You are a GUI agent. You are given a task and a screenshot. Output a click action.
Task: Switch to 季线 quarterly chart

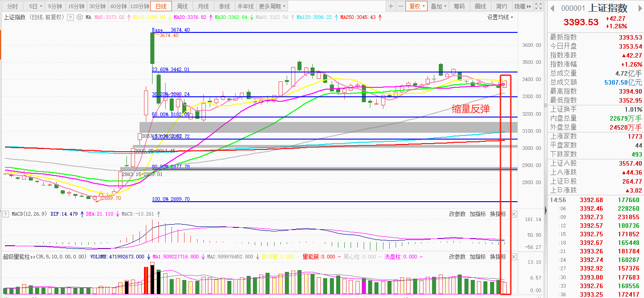(224, 6)
